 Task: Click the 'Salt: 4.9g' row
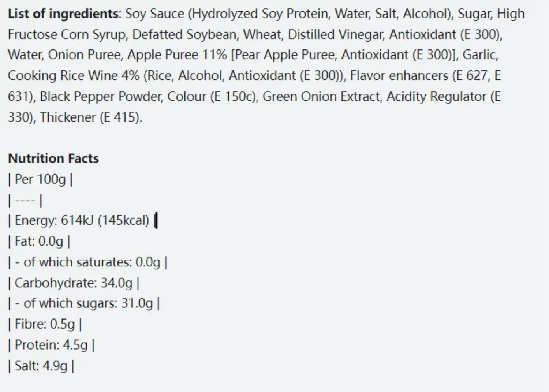(x=41, y=366)
